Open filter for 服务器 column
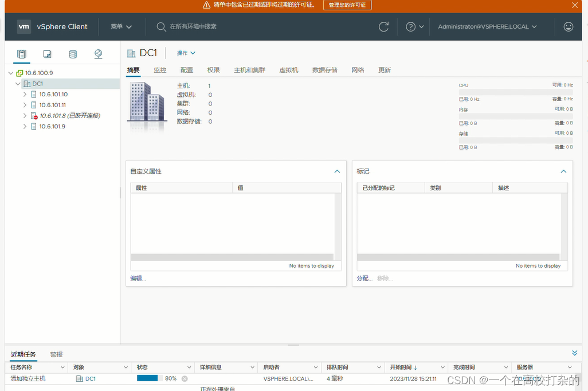The height and width of the screenshot is (391, 588). pyautogui.click(x=570, y=367)
